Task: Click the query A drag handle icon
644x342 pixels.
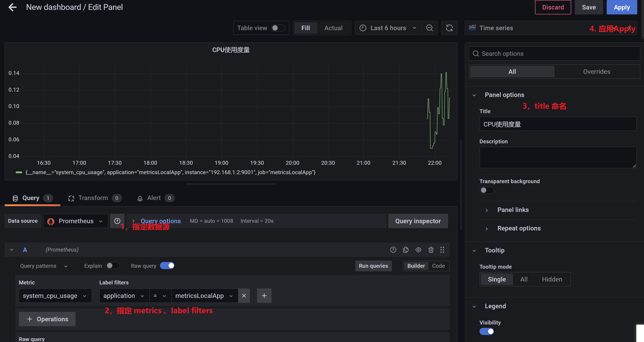Action: pos(442,250)
